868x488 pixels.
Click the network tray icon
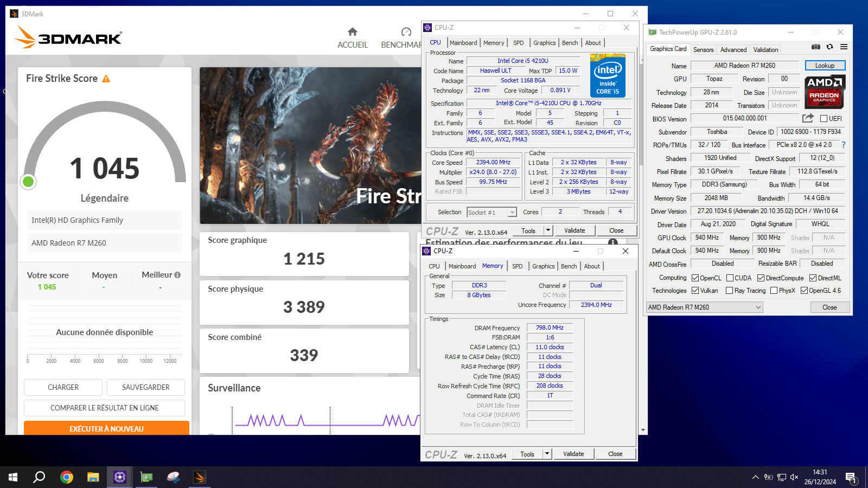[781, 477]
